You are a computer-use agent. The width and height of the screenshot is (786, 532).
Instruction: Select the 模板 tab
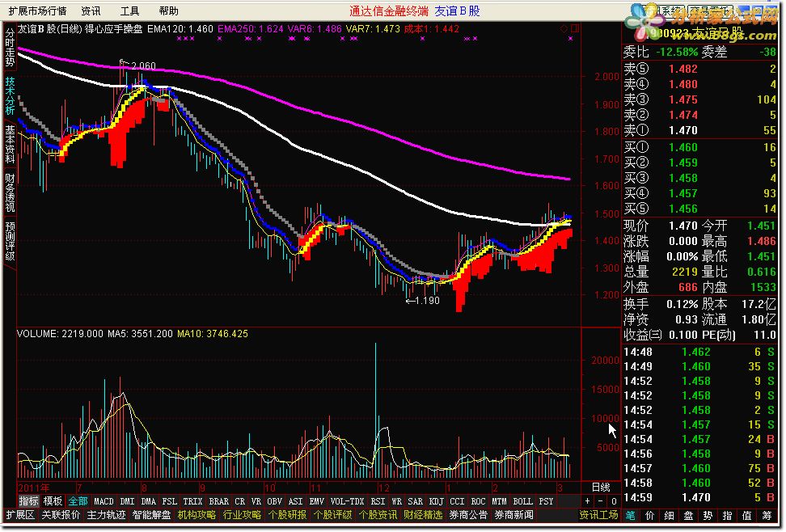[53, 501]
